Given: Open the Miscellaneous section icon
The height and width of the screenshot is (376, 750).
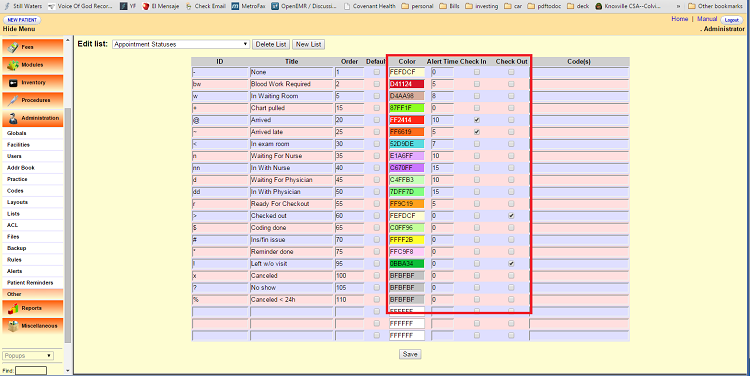Looking at the screenshot, I should point(13,326).
